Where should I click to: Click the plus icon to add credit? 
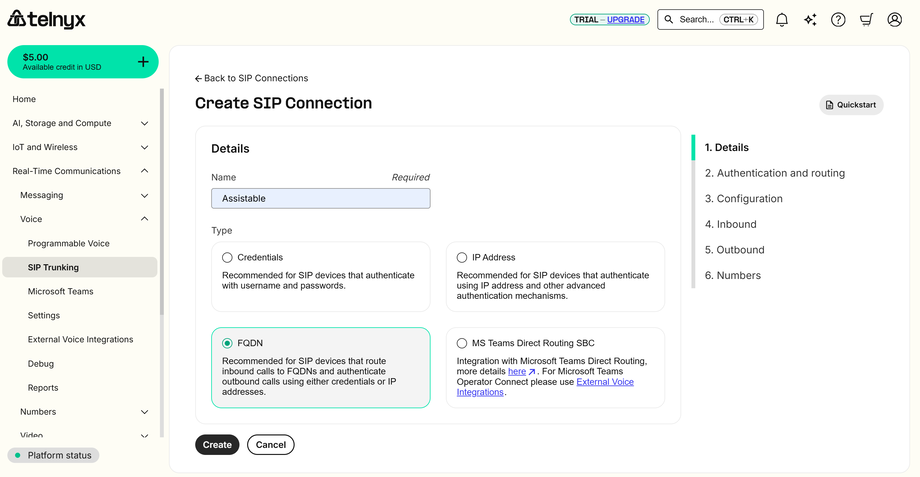[x=143, y=62]
